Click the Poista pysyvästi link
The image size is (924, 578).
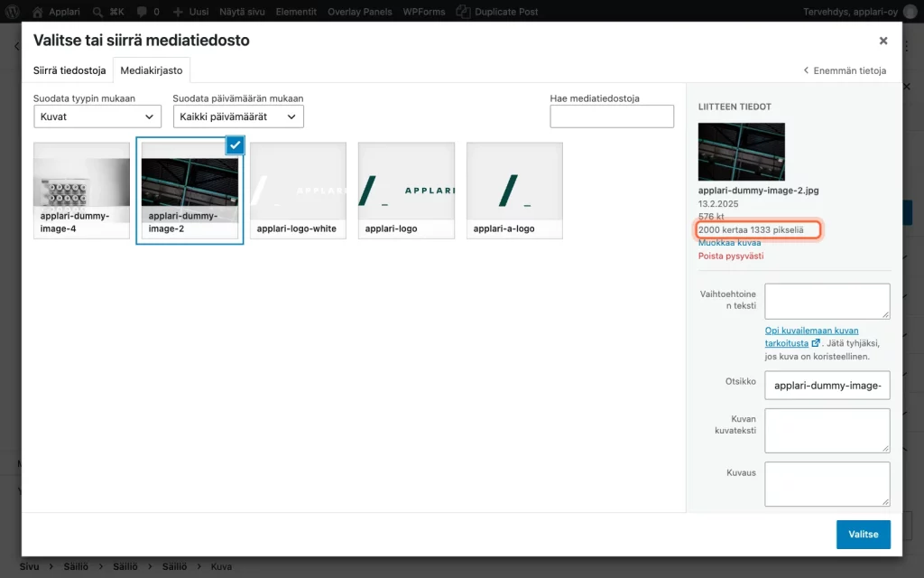[731, 256]
